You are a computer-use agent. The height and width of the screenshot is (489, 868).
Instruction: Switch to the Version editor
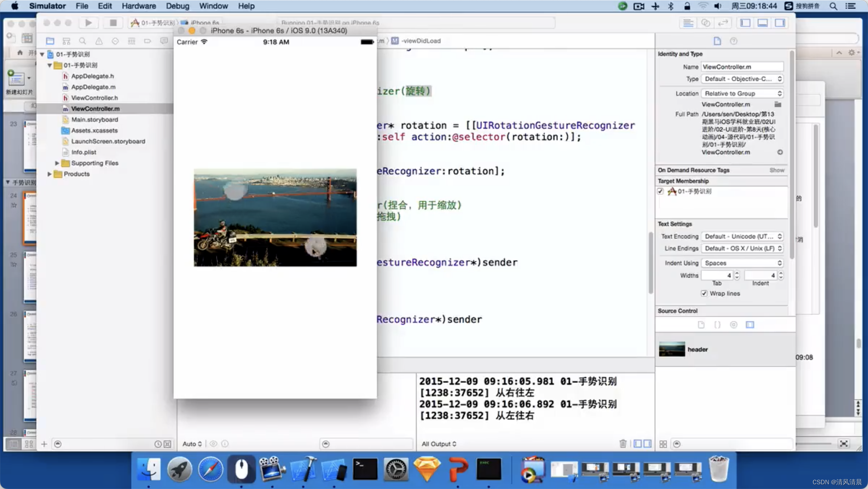point(723,23)
